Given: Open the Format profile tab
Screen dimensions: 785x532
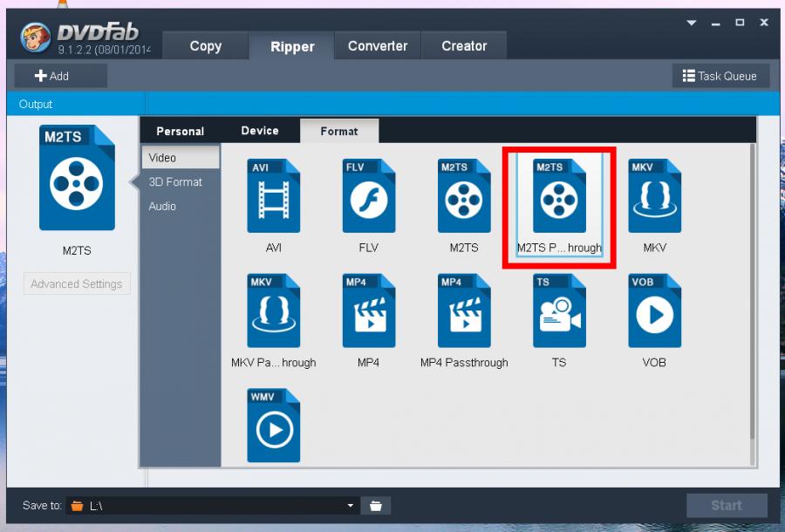Looking at the screenshot, I should (339, 131).
